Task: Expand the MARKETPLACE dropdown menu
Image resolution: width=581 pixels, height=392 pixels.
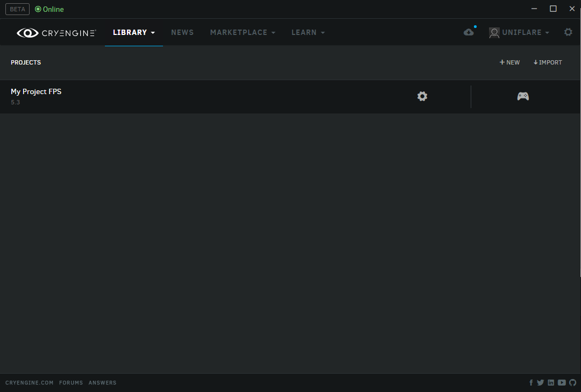Action: pos(243,33)
